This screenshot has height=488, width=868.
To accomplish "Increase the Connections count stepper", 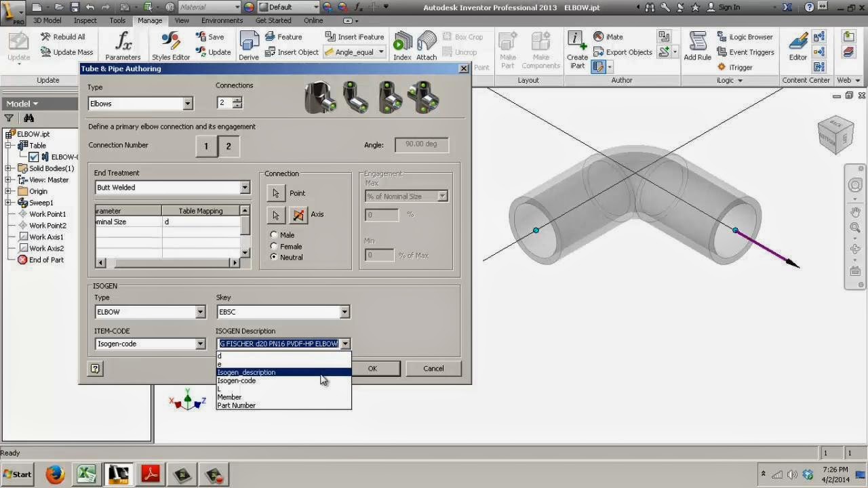I will click(237, 100).
